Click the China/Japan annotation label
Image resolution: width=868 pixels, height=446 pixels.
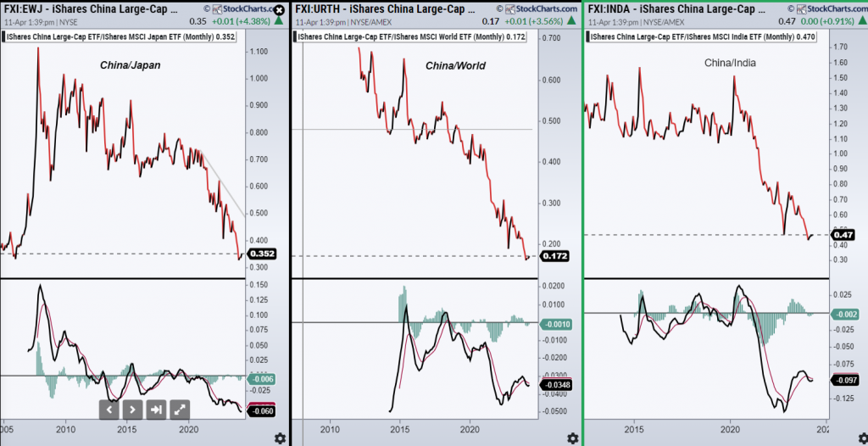130,65
